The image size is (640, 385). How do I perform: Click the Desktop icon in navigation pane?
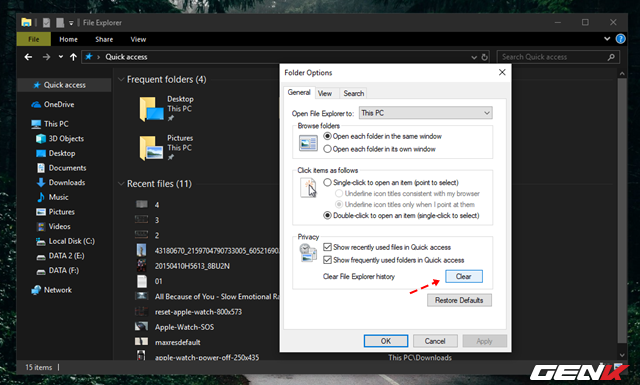click(41, 154)
